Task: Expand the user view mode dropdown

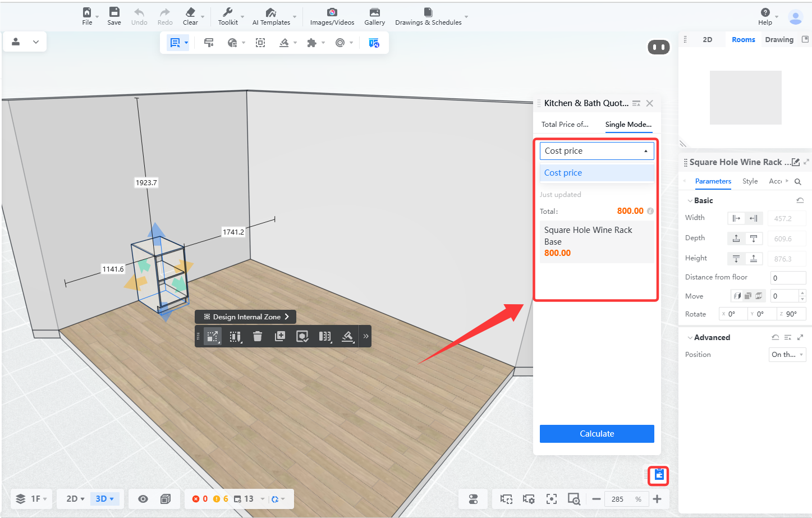Action: [36, 42]
